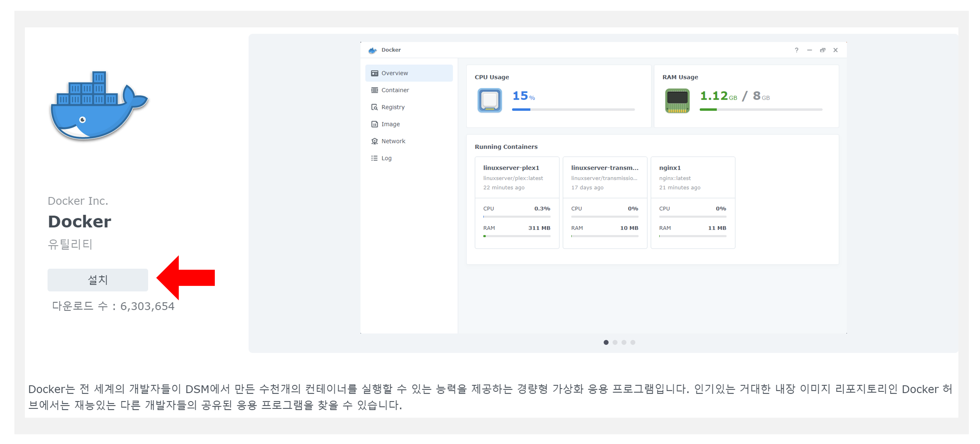Click the Image sidebar icon
Image resolution: width=980 pixels, height=444 pixels.
(x=375, y=124)
